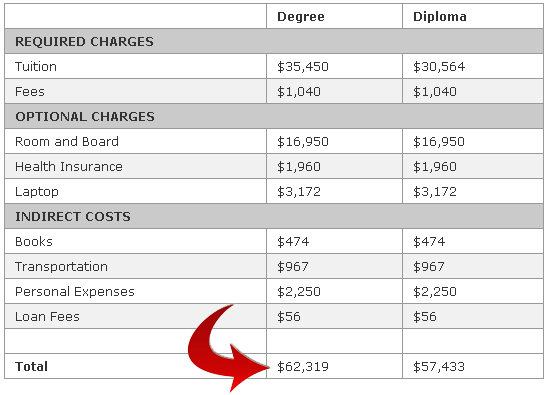Click the Transportation row label

point(61,267)
